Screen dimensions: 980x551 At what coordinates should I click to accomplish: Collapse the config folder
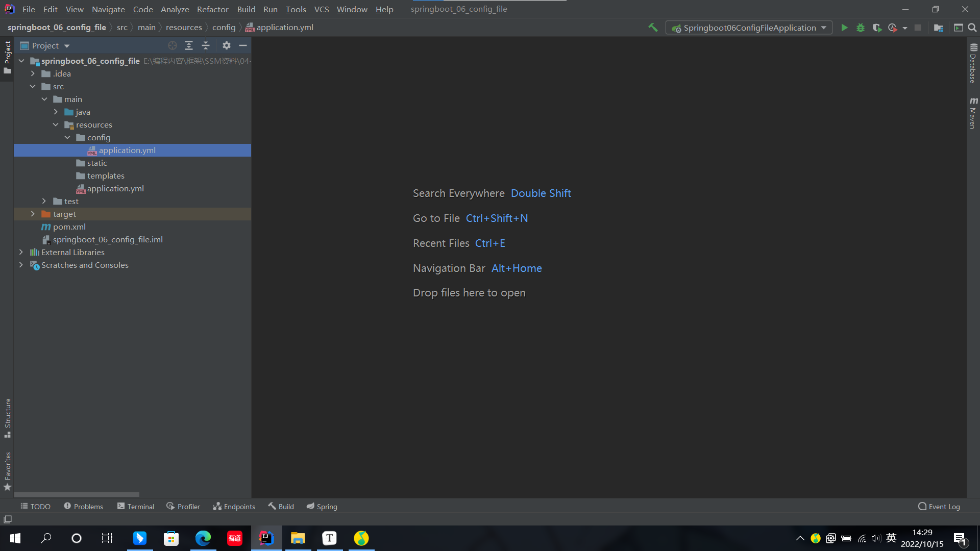point(67,137)
